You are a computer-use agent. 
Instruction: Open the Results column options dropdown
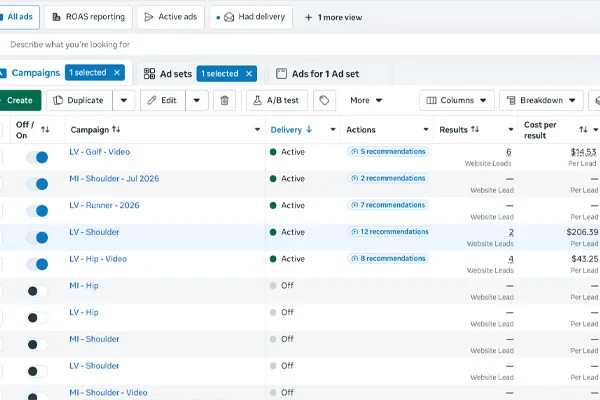510,129
